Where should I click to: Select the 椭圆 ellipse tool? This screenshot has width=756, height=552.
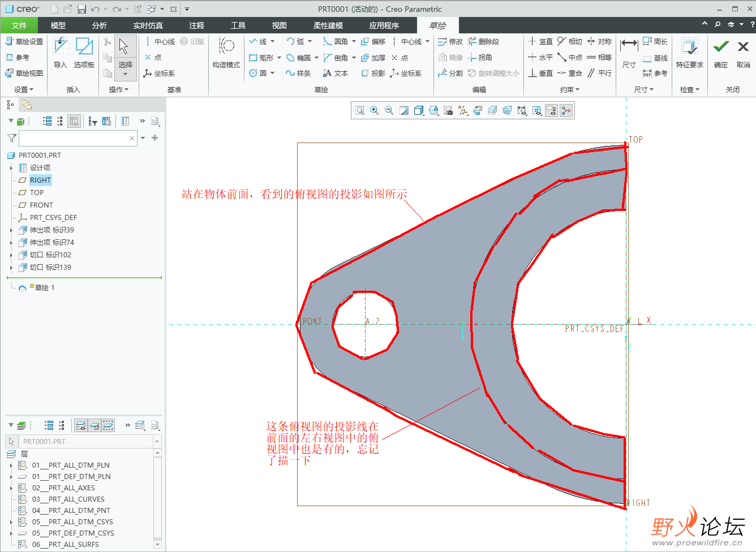298,58
